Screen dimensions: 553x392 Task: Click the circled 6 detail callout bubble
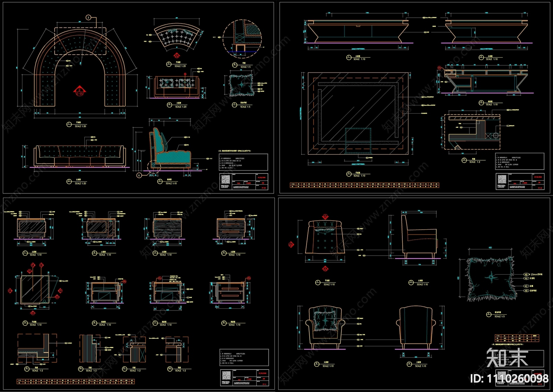139,175
